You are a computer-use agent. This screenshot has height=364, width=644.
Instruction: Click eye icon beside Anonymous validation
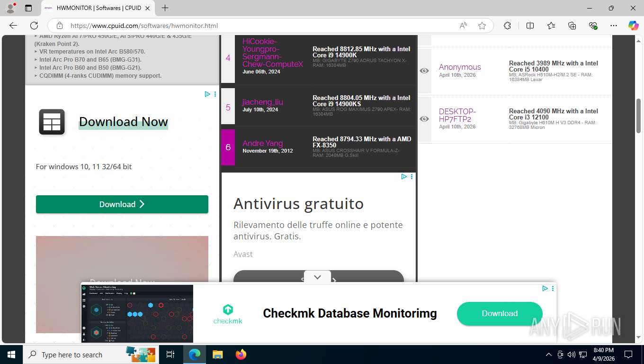[x=424, y=71]
